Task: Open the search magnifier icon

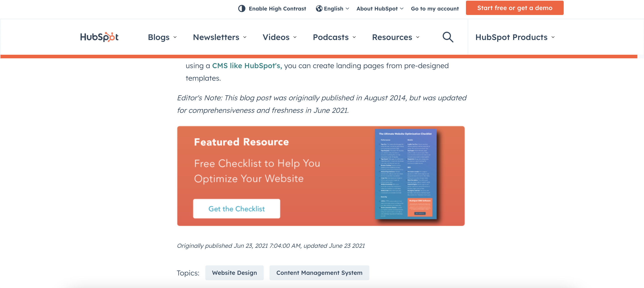Action: (x=448, y=37)
